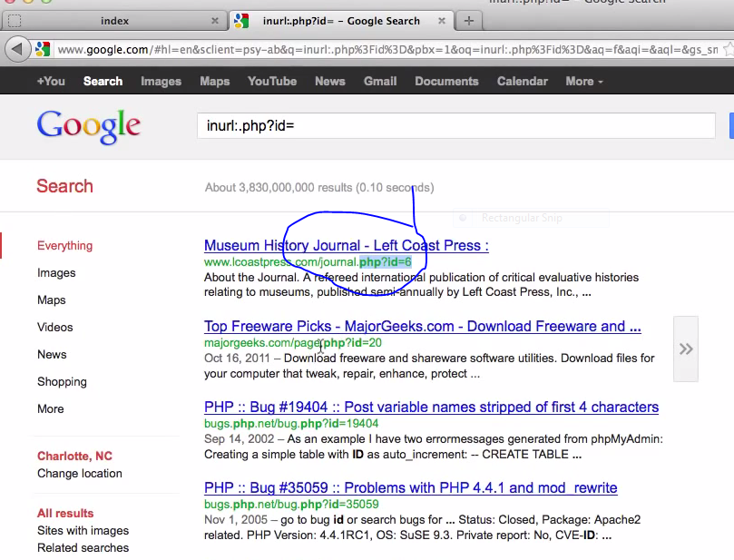Click bugs.php.net/bug.php?id=35059 URL text
The width and height of the screenshot is (734, 560).
click(291, 505)
